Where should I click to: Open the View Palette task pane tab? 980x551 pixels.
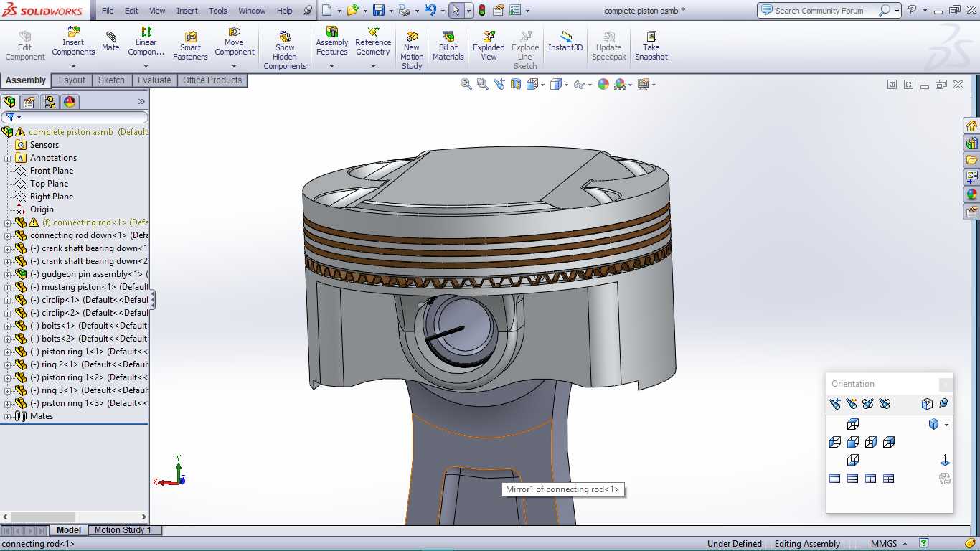coord(972,176)
